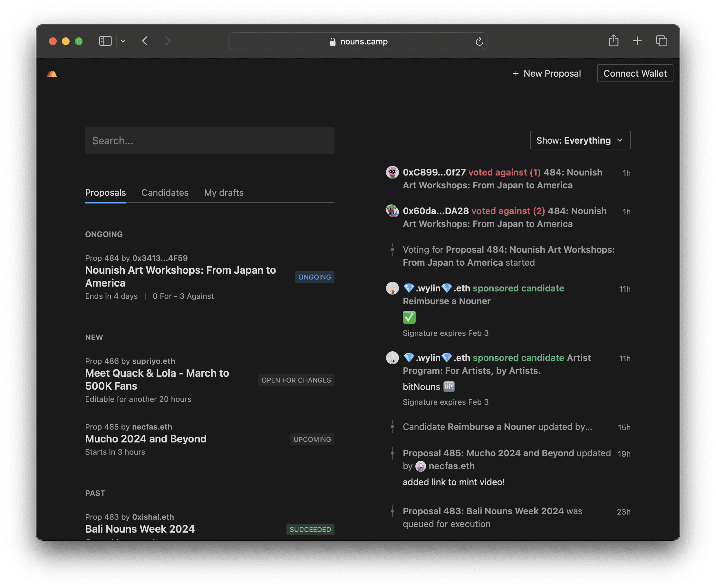Switch to the Candidates tab
Image resolution: width=716 pixels, height=588 pixels.
click(x=165, y=193)
